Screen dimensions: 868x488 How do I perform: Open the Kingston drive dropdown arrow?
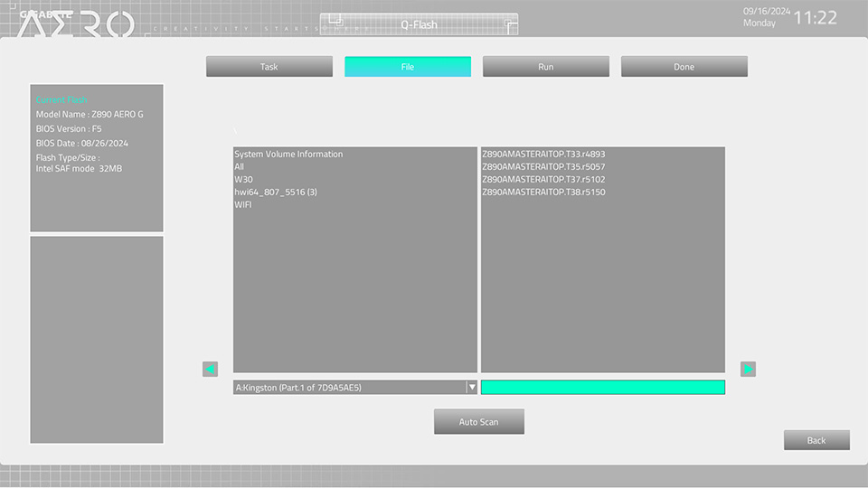tap(471, 387)
